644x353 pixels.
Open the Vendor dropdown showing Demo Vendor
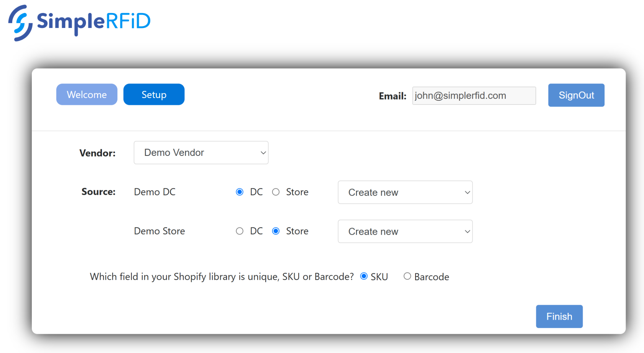tap(201, 153)
